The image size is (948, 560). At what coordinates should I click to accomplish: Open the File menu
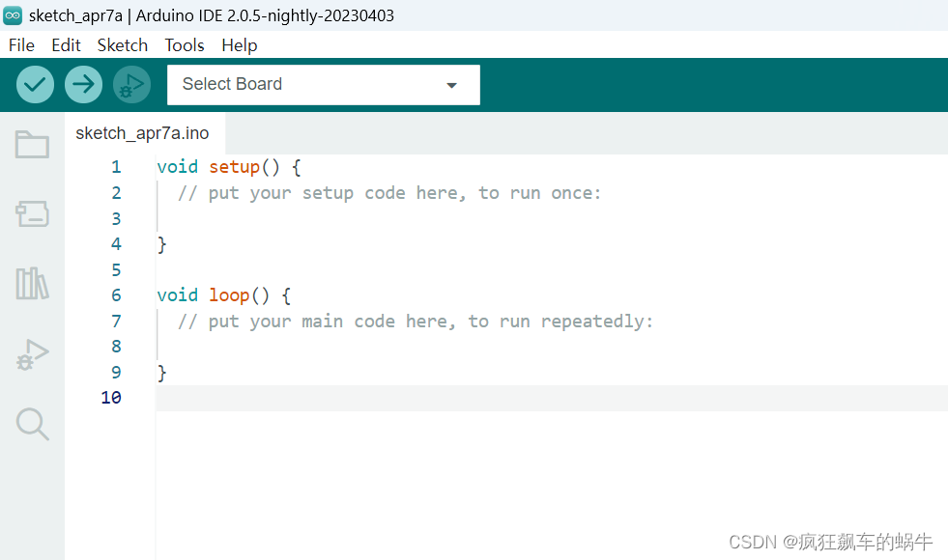click(22, 45)
